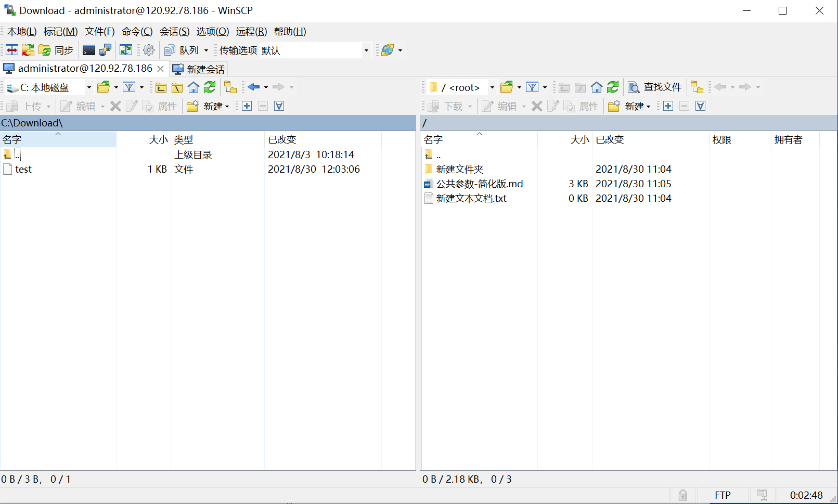838x504 pixels.
Task: Show the remote panel directory tree icon
Action: (697, 87)
